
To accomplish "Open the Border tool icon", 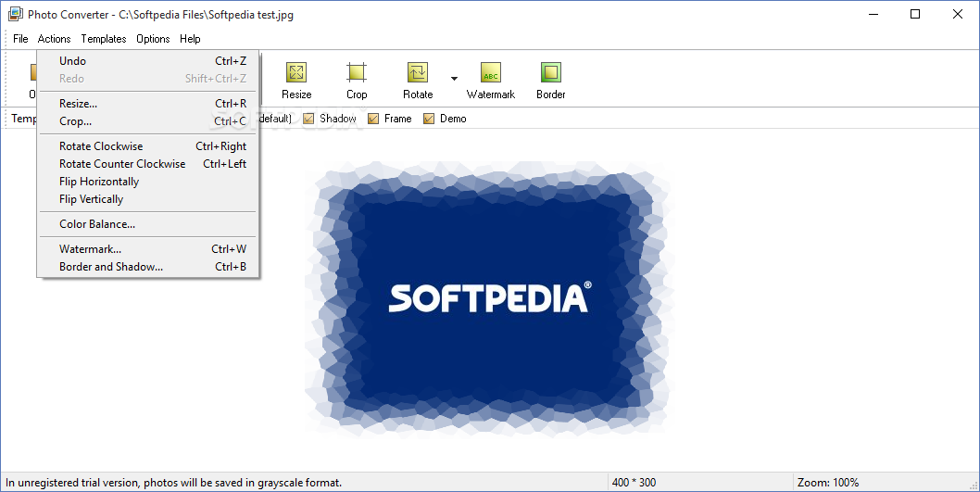I will [x=550, y=72].
